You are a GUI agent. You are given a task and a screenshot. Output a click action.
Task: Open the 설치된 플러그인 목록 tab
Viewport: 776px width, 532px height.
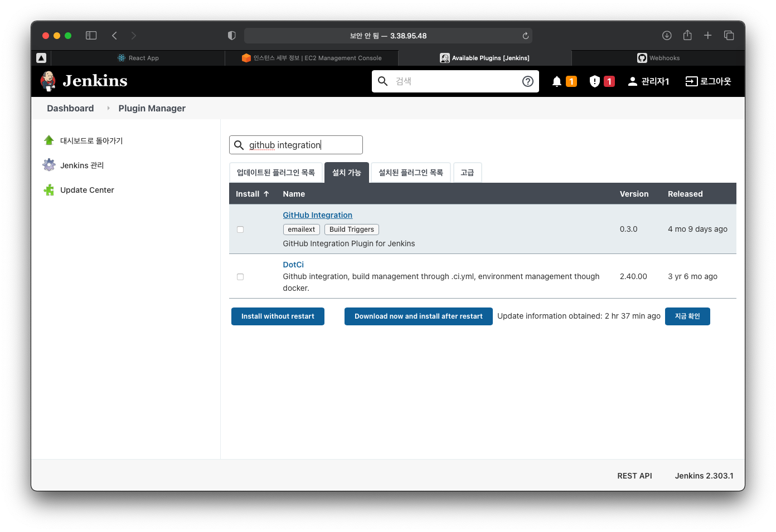pyautogui.click(x=411, y=173)
